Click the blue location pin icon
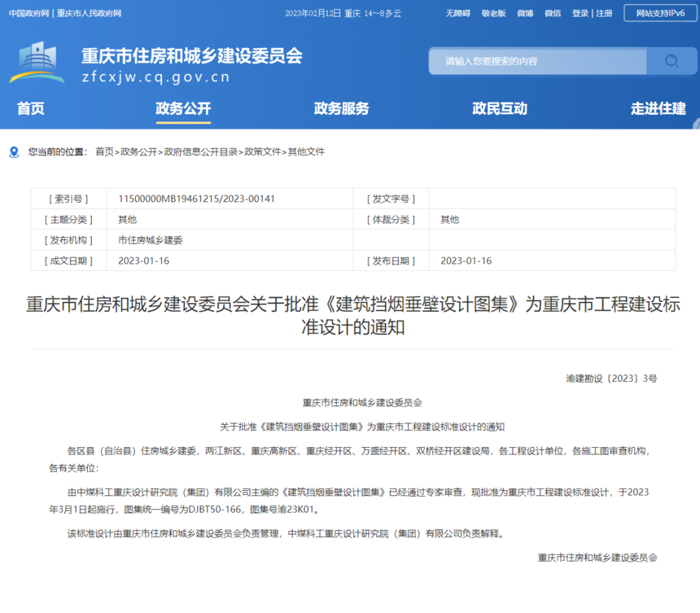The height and width of the screenshot is (613, 700). click(x=15, y=152)
